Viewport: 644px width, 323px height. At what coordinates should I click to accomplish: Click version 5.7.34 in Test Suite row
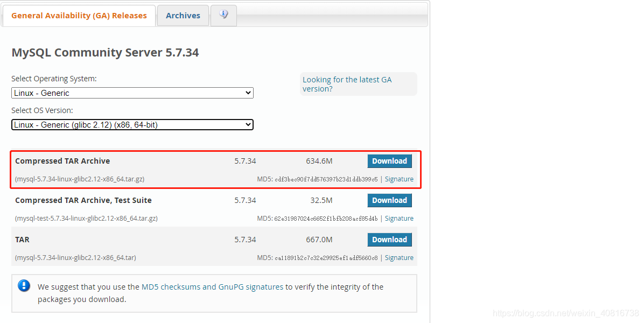point(245,200)
